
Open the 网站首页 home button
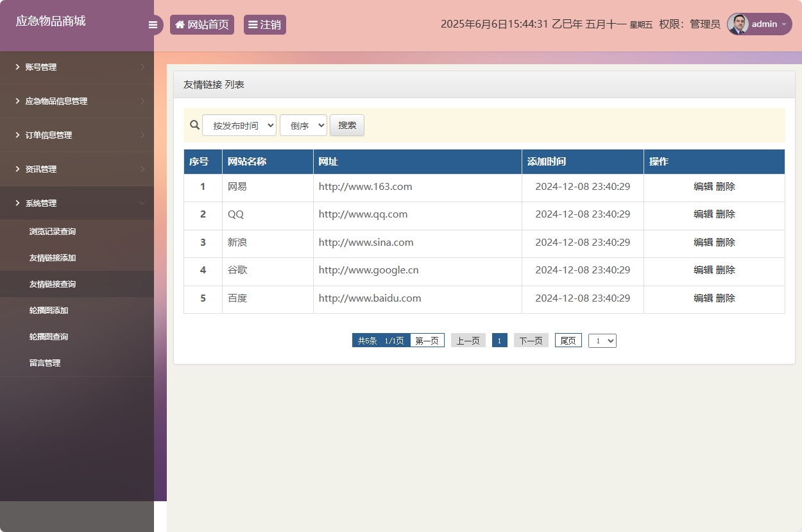point(202,25)
